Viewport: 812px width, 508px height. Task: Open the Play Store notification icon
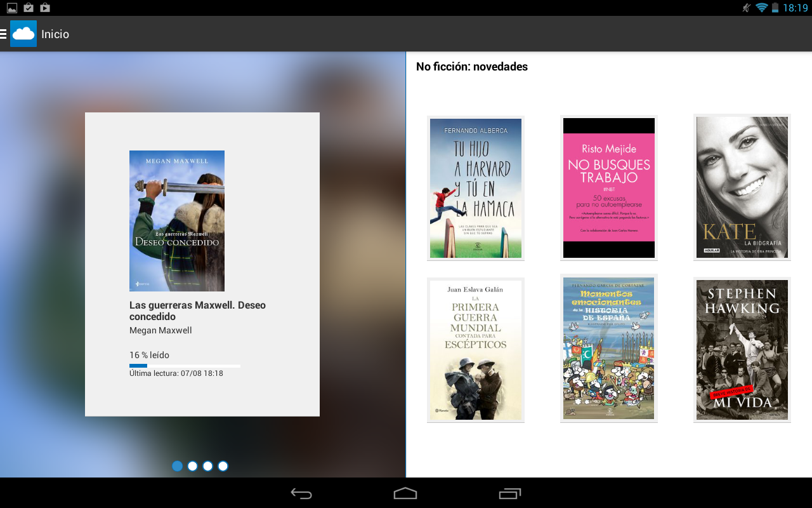click(44, 8)
